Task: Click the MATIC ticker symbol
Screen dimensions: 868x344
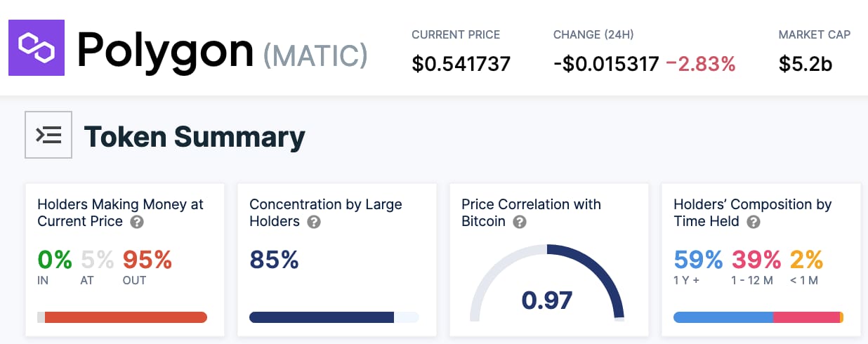Action: point(315,55)
